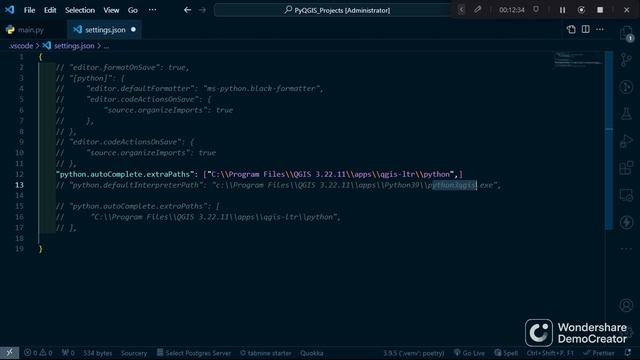640x360 pixels.
Task: Show errors and warnings in Problems panel
Action: (38, 353)
